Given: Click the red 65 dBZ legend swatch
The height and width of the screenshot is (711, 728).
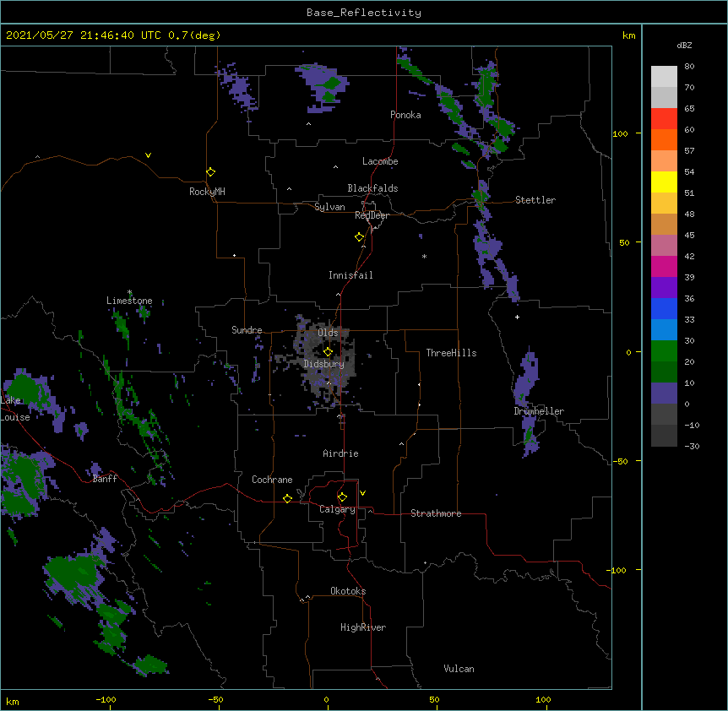Looking at the screenshot, I should (x=664, y=118).
